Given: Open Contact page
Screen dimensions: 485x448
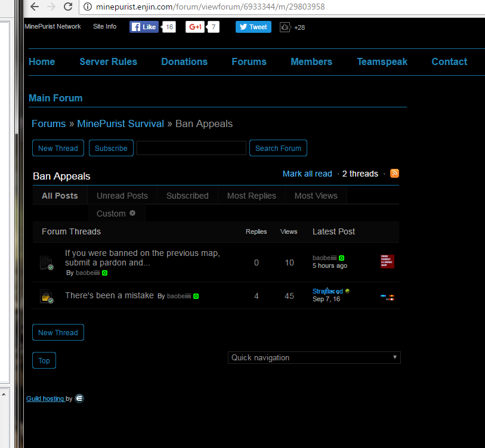Looking at the screenshot, I should tap(449, 61).
